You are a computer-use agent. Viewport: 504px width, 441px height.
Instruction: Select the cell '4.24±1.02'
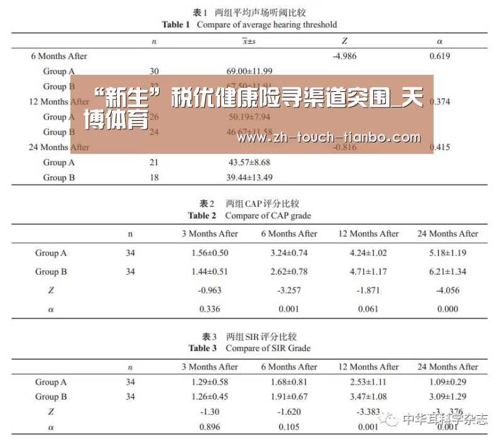click(368, 253)
